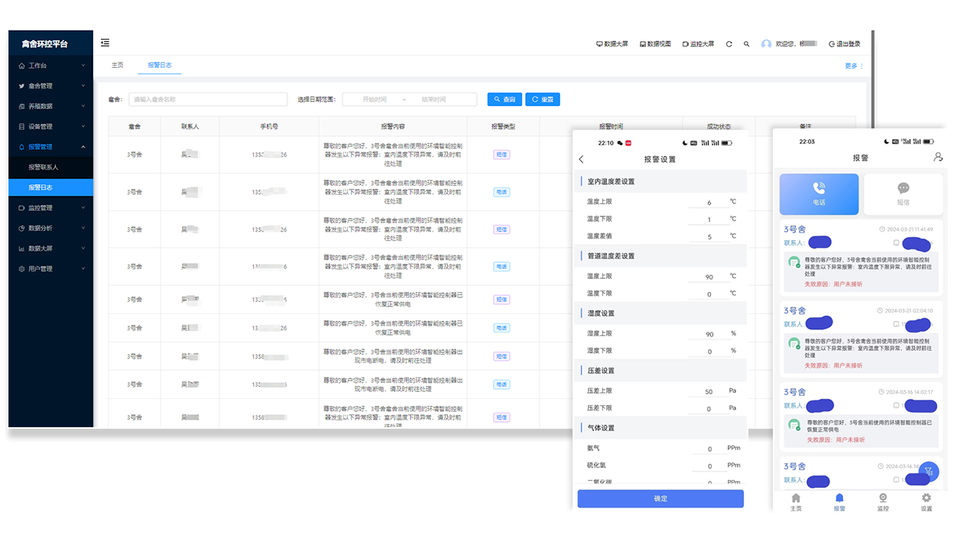
Task: Open 设置 gear in mobile bottom navigation
Action: coord(926,502)
